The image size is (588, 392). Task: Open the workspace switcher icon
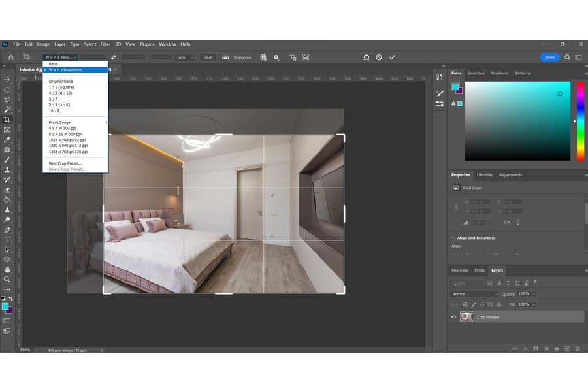[x=579, y=57]
